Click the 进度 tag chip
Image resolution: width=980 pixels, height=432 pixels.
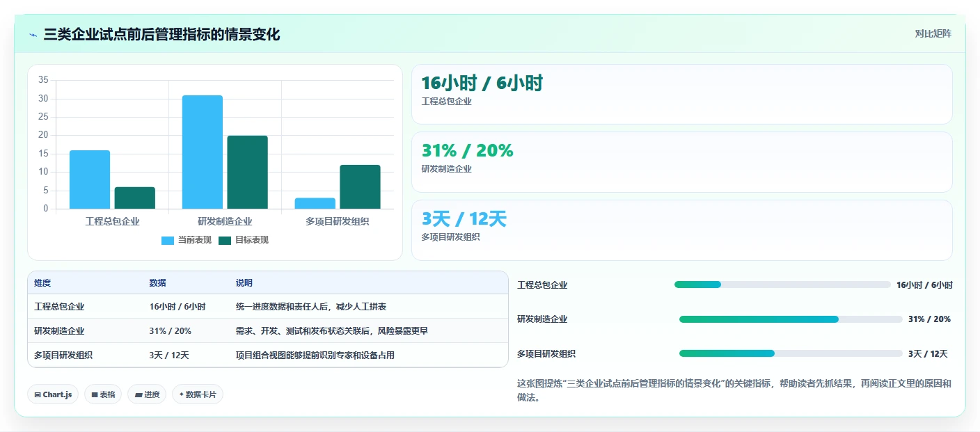[147, 394]
